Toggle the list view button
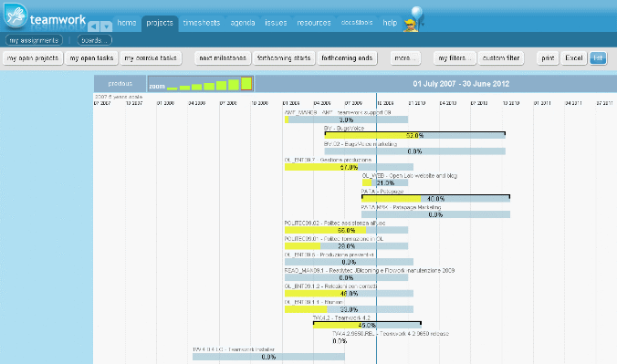617x364 pixels. pyautogui.click(x=598, y=58)
